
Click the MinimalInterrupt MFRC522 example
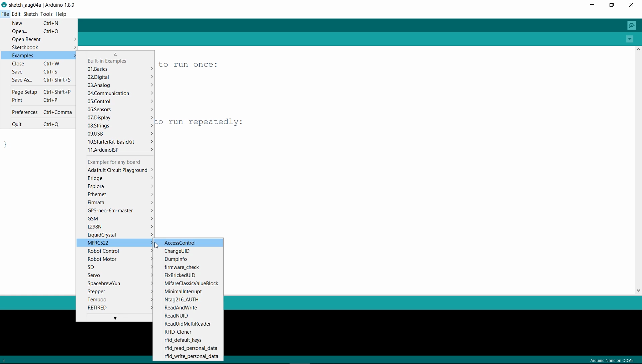[183, 292]
